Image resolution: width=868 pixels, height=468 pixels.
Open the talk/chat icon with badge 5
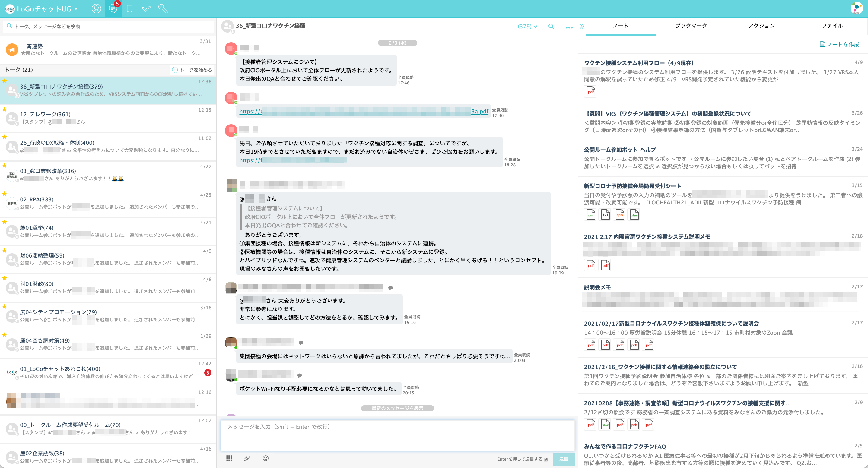click(113, 9)
